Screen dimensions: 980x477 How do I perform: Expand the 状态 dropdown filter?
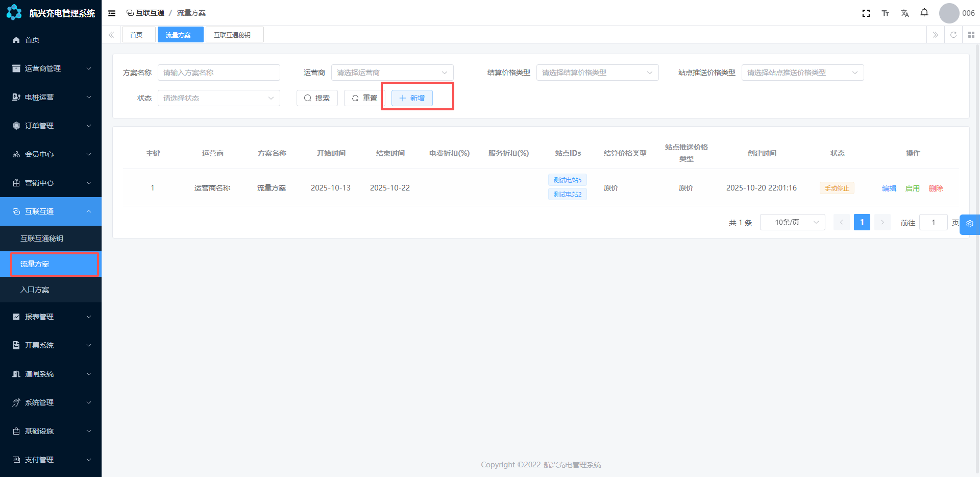pyautogui.click(x=218, y=98)
